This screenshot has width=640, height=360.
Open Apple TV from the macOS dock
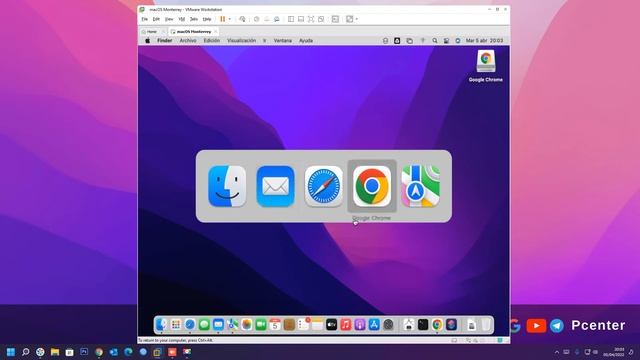(331, 325)
